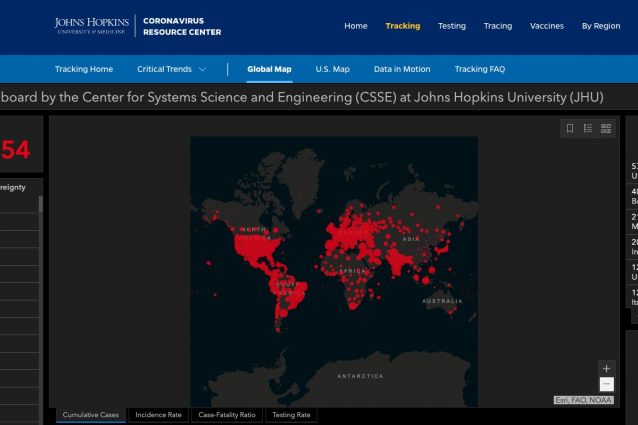Select the Testing Rate tab
638x425 pixels.
[x=291, y=415]
